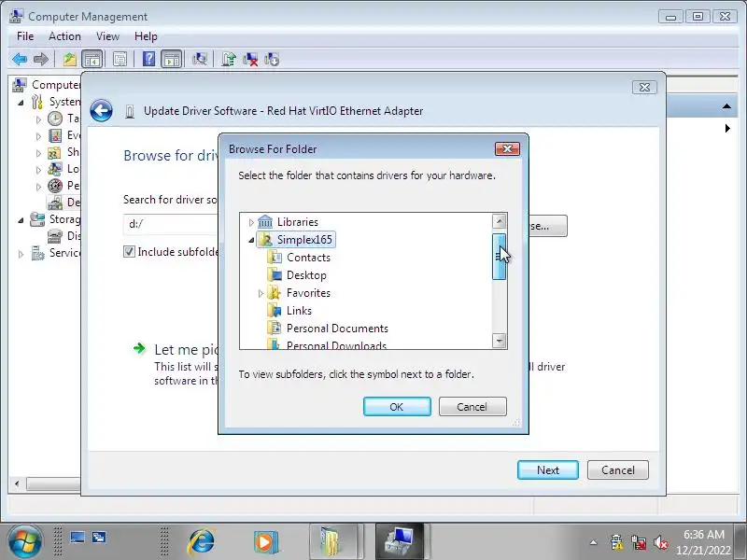
Task: Open the View menu
Action: [107, 36]
